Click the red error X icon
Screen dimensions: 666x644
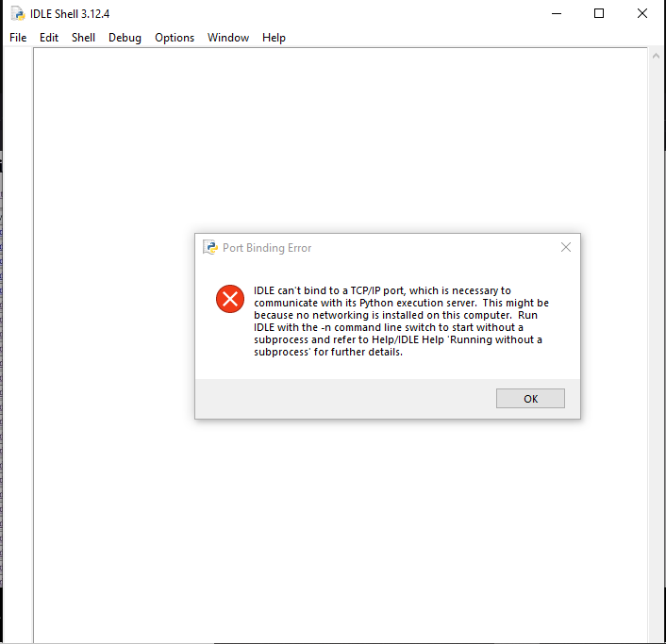click(230, 299)
